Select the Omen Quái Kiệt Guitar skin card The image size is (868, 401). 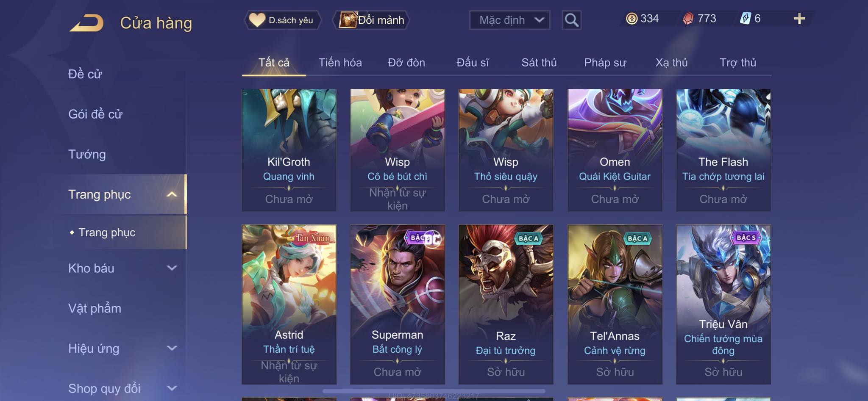615,150
